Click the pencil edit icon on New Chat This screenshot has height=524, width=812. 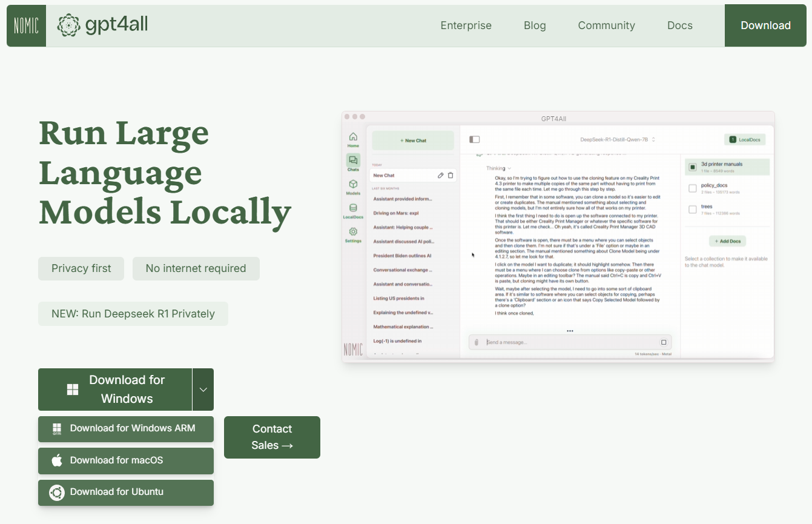[x=441, y=176]
